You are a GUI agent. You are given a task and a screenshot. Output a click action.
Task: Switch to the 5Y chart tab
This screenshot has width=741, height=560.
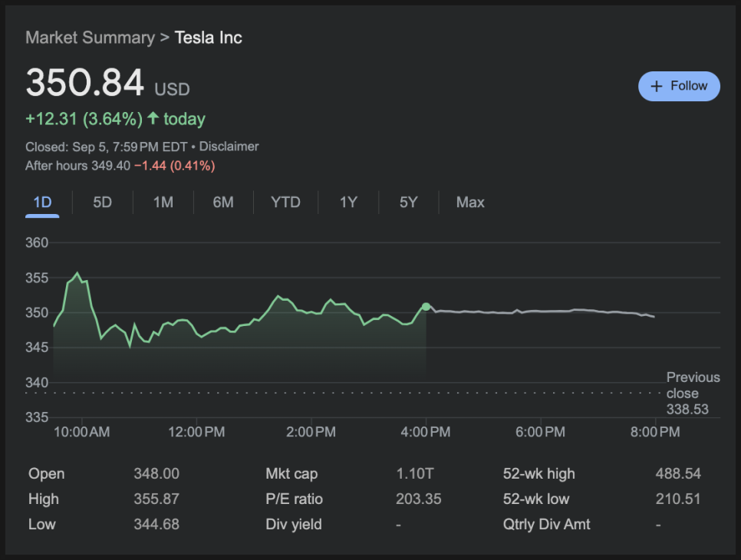409,203
